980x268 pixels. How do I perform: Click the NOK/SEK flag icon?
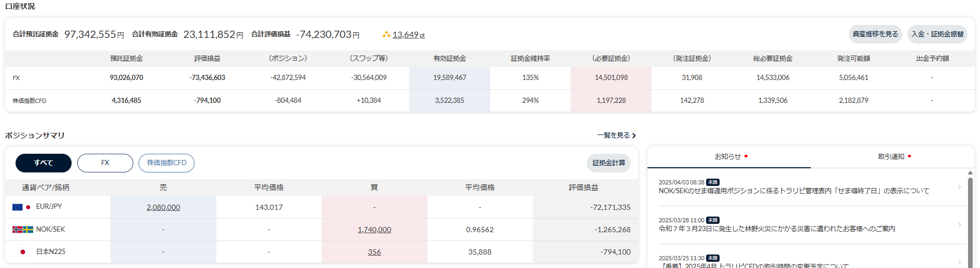(22, 230)
